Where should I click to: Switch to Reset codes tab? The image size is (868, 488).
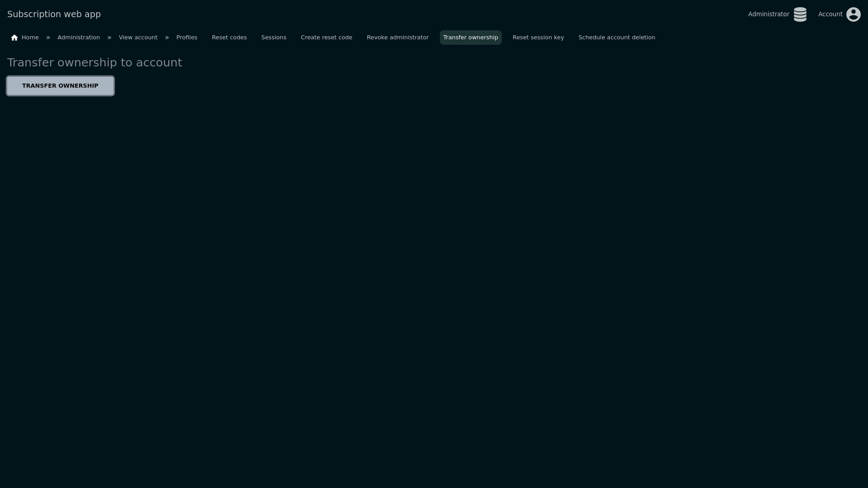coord(229,38)
